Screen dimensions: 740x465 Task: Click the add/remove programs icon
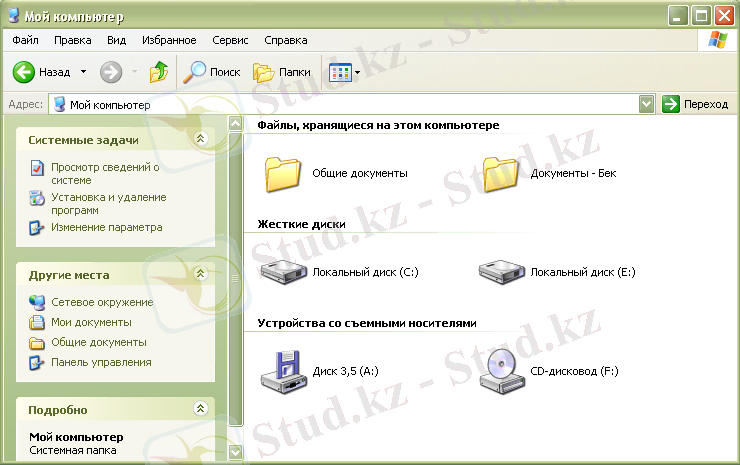coord(37,198)
